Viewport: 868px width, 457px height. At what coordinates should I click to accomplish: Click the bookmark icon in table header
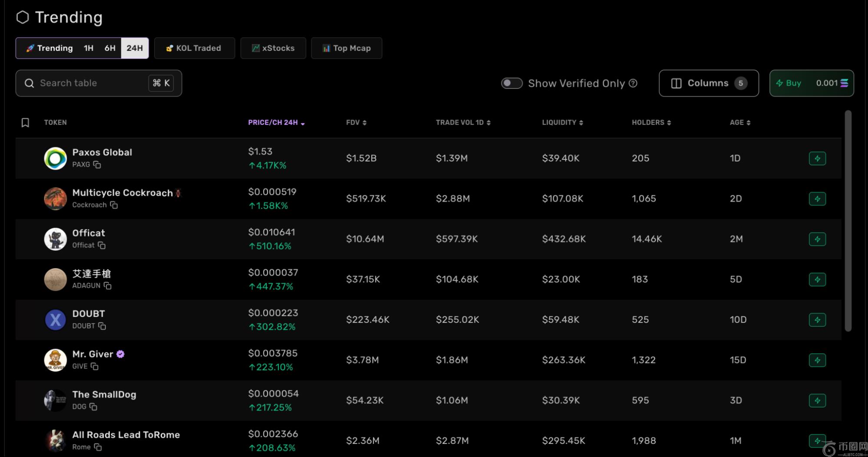(x=25, y=123)
